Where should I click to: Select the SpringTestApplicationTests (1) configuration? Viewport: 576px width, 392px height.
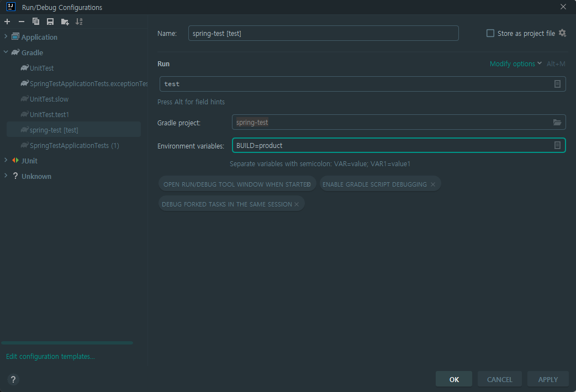pos(73,146)
